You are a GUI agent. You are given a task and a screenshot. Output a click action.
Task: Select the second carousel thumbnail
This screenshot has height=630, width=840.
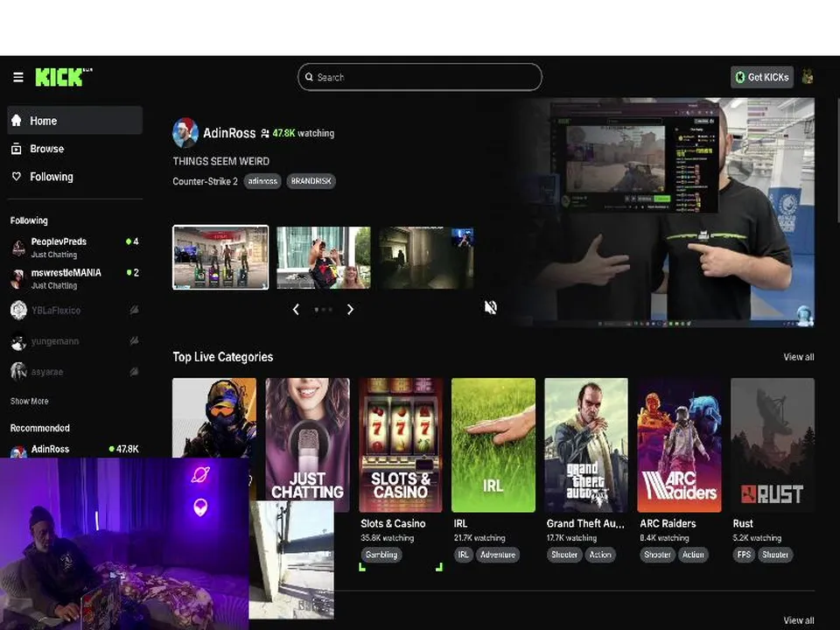(x=324, y=257)
